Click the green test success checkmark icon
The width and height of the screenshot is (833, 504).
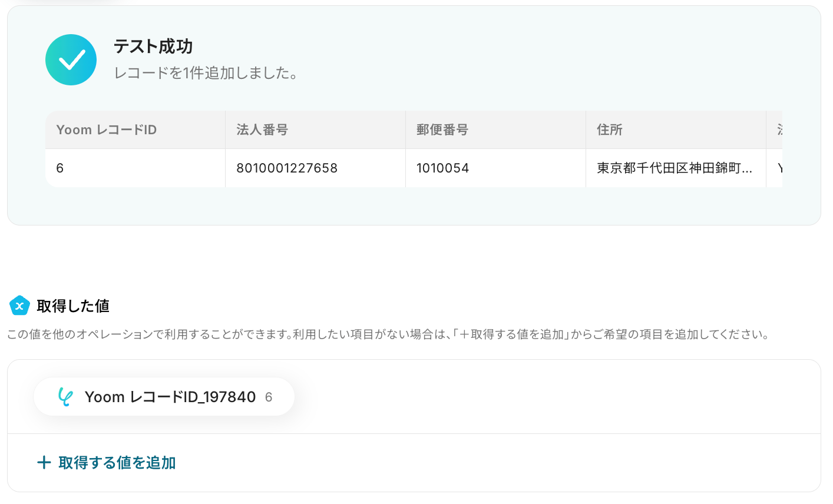point(71,59)
